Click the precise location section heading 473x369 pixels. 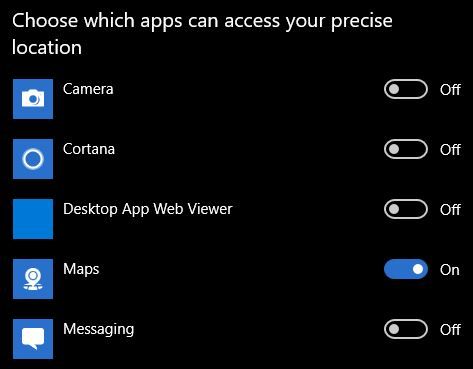tap(202, 34)
